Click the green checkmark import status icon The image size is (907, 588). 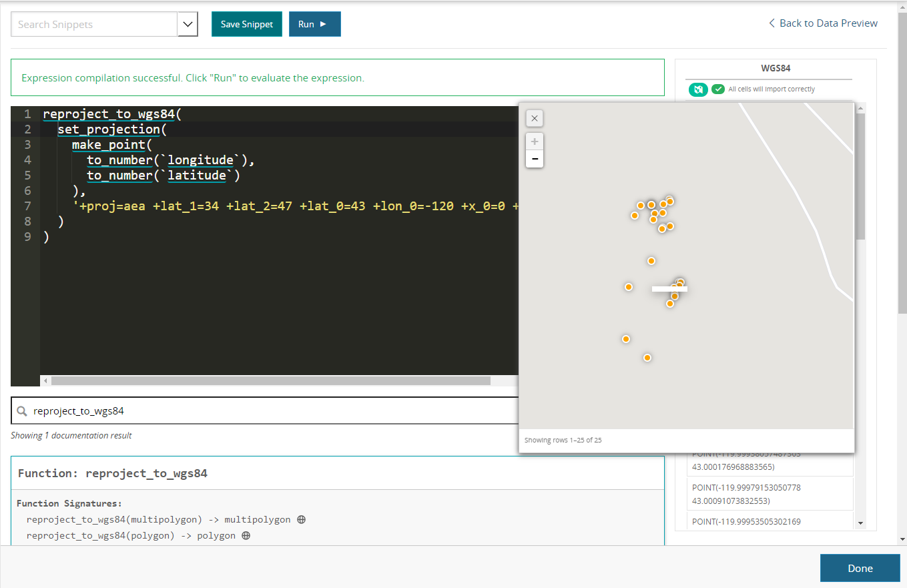(x=718, y=89)
